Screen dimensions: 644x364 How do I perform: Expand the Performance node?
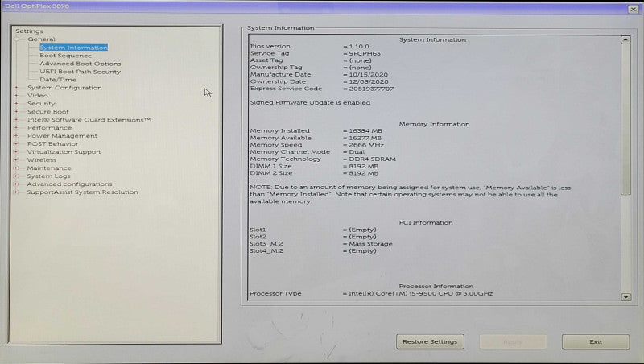coord(17,128)
